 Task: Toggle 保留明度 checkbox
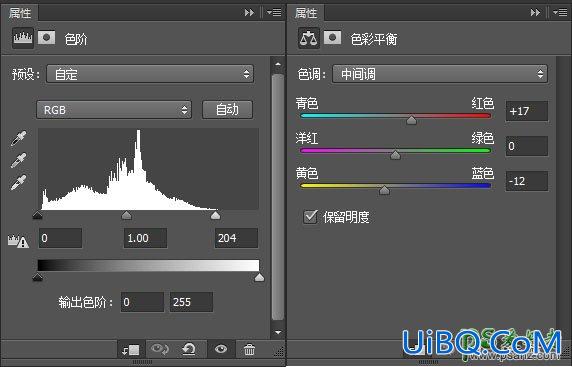[x=310, y=216]
